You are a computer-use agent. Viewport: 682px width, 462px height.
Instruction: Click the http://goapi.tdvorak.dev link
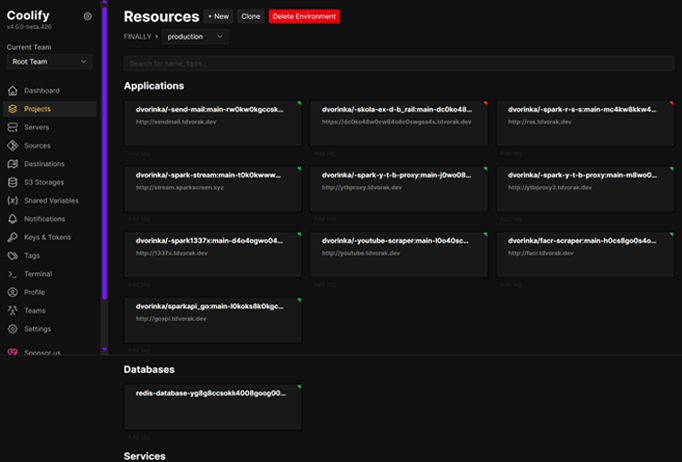pos(171,319)
